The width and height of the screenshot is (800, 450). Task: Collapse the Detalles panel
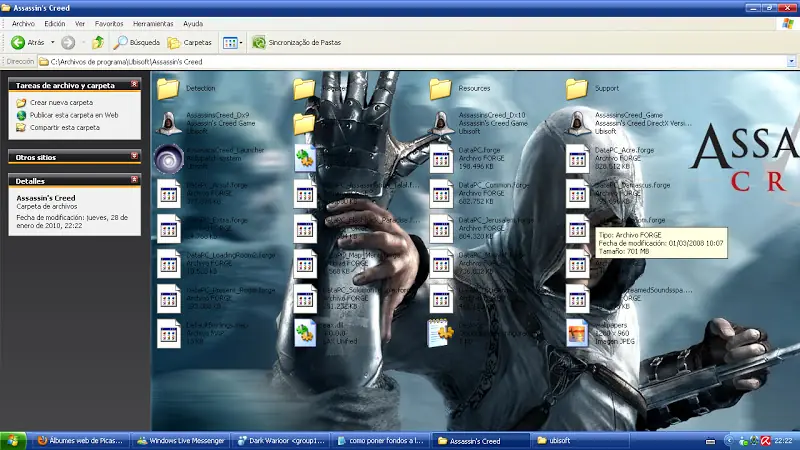[134, 180]
